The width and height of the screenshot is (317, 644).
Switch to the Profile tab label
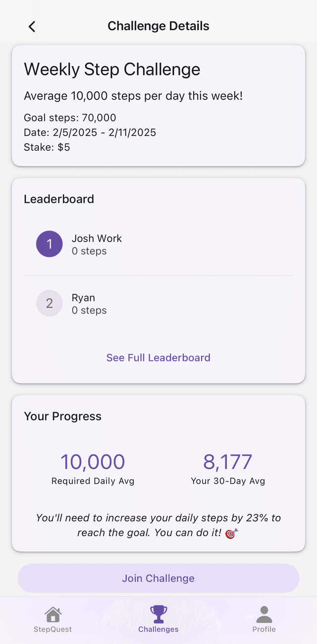tap(264, 629)
